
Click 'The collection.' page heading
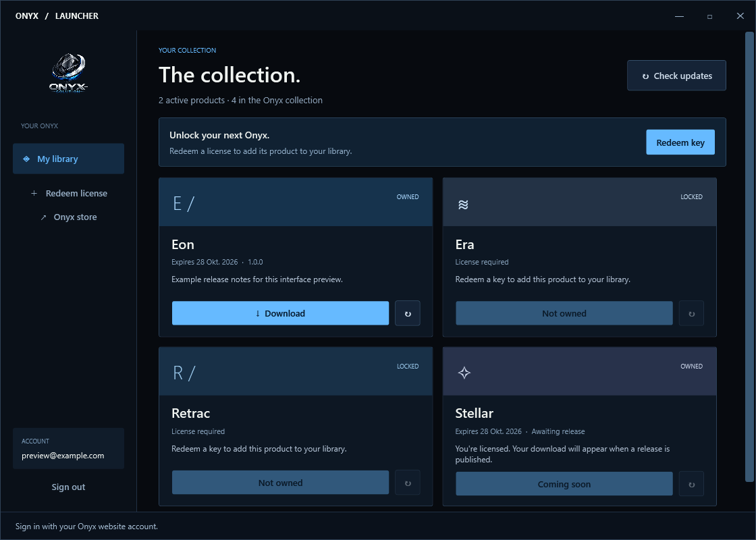click(230, 75)
